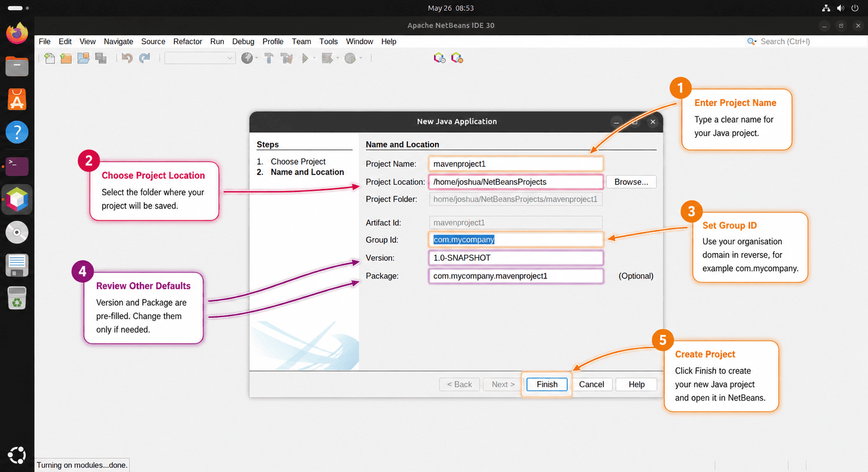Open the Tools menu
Viewport: 868px width, 472px height.
328,41
